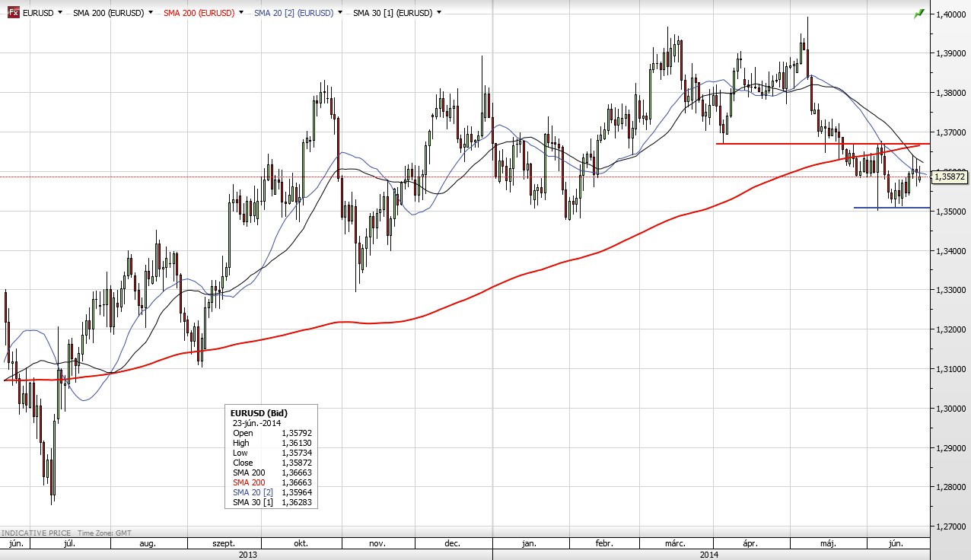Click the 2014 year label
This screenshot has height=560, width=971.
point(710,555)
